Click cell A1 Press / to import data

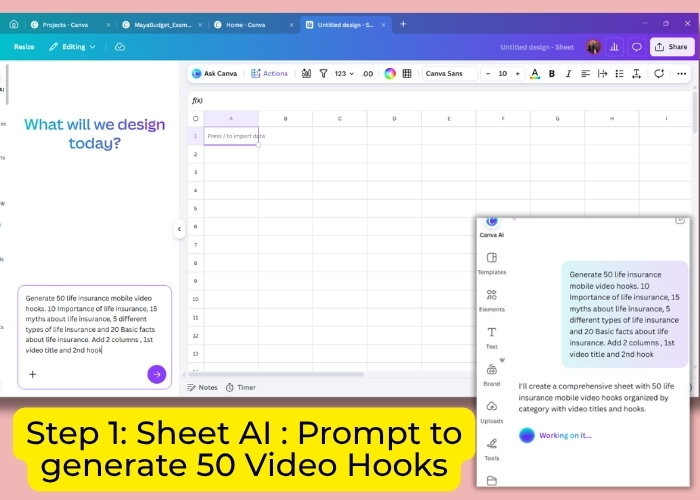coord(231,136)
